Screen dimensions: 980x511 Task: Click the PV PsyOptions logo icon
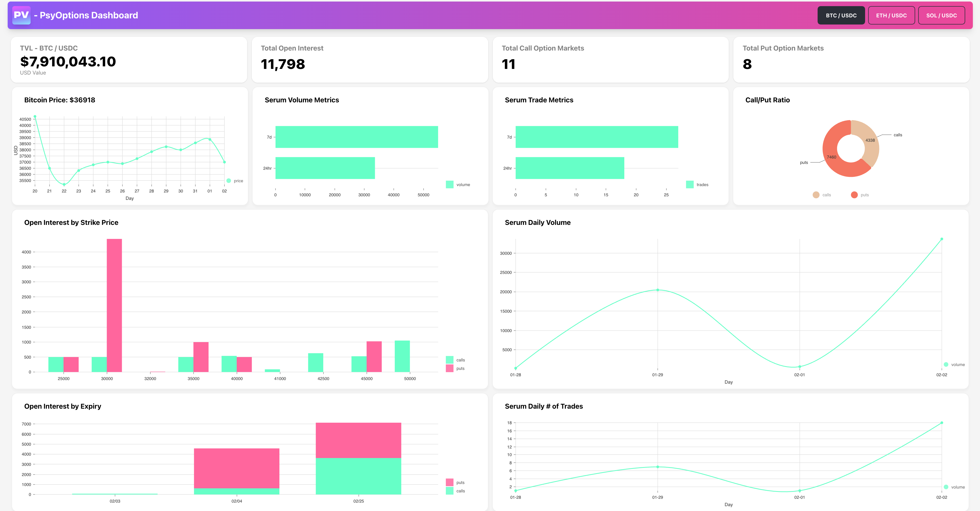[x=21, y=15]
